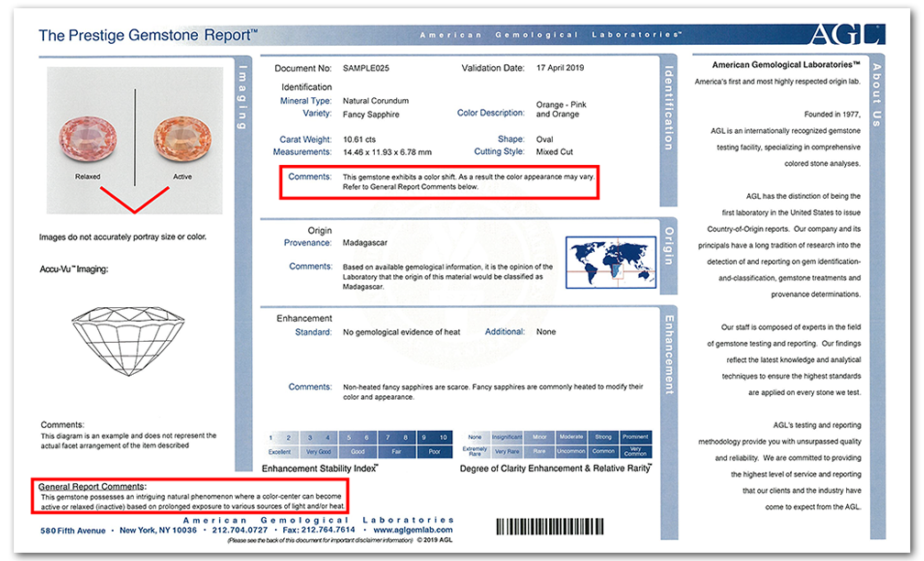Select the Moderate clarity enhancement cell

pos(571,437)
